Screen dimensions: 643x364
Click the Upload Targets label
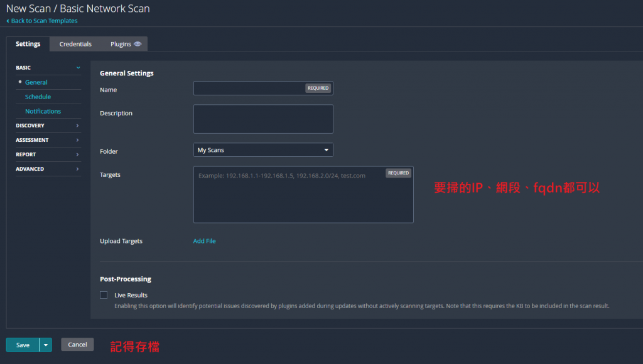point(121,241)
